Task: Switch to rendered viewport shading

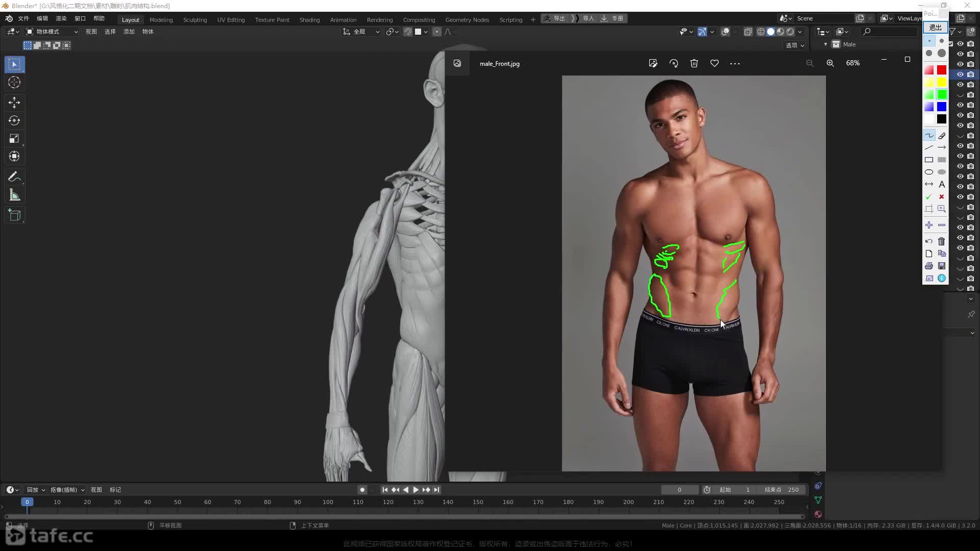Action: click(x=790, y=32)
